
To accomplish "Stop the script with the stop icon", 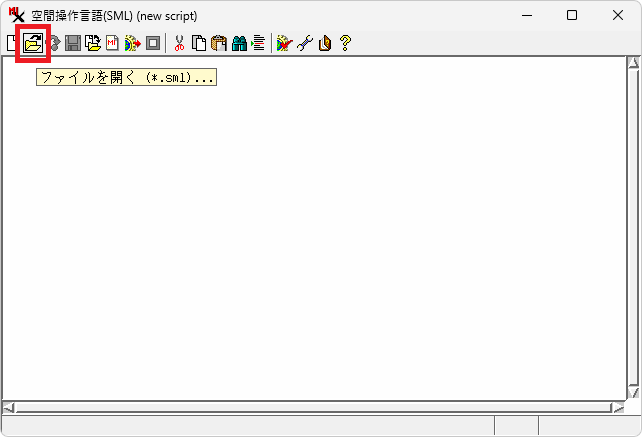I will coord(152,43).
